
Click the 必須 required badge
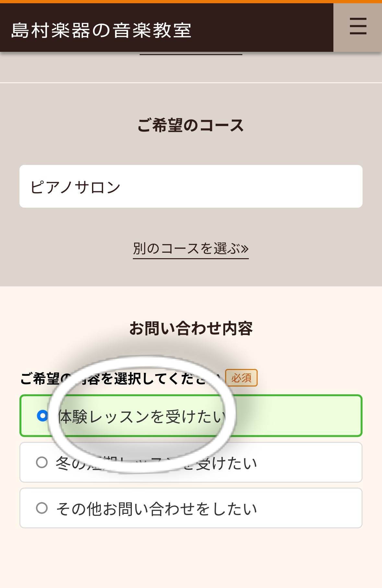[241, 378]
